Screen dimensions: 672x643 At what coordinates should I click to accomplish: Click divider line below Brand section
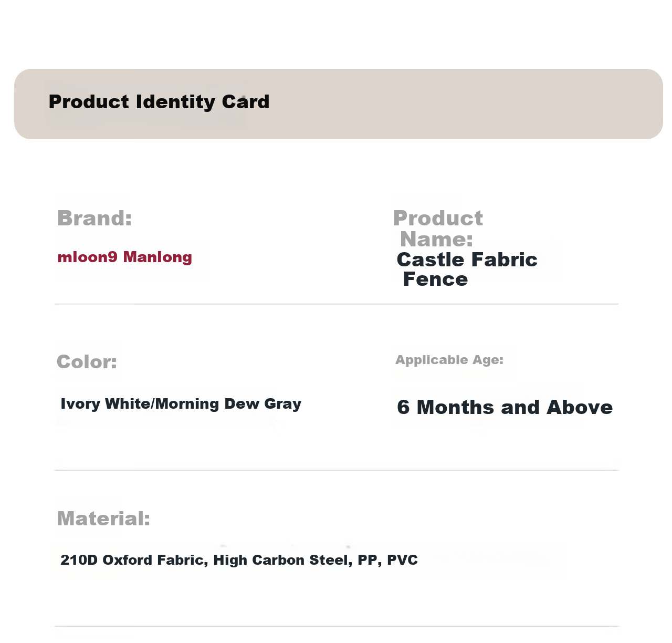pyautogui.click(x=337, y=304)
